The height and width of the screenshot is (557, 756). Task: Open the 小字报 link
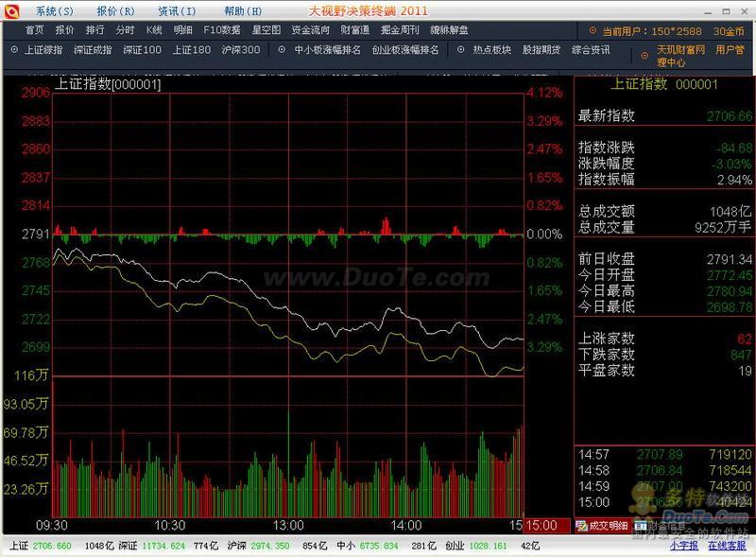tap(683, 546)
